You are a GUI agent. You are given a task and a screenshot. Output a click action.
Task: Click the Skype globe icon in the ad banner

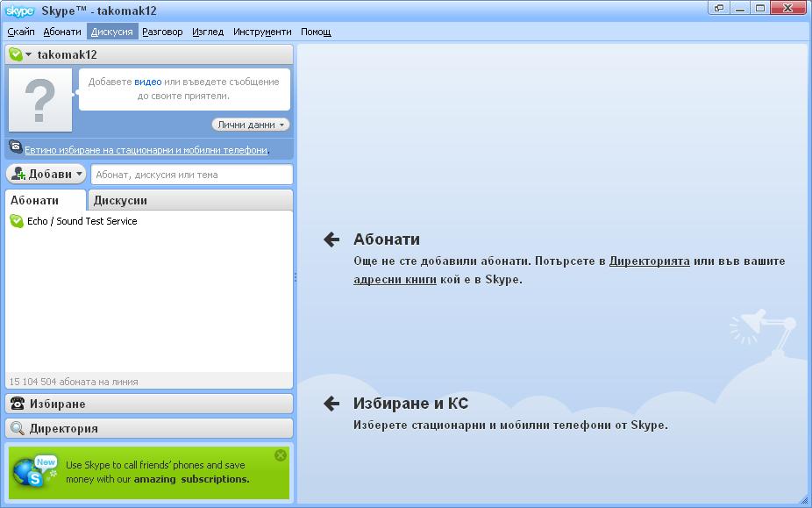pos(34,471)
